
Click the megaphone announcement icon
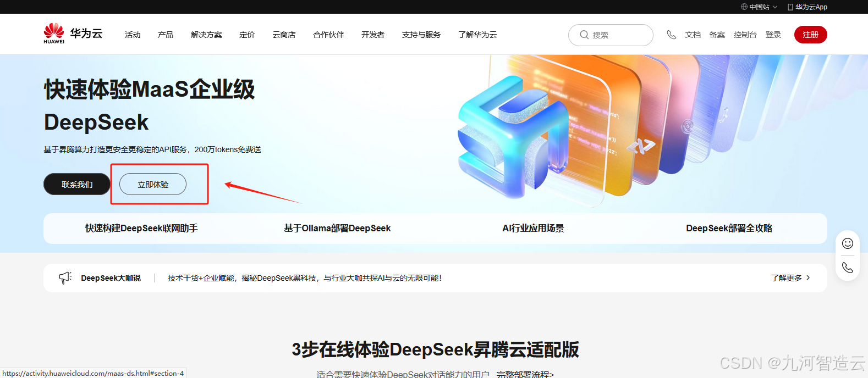pos(65,277)
